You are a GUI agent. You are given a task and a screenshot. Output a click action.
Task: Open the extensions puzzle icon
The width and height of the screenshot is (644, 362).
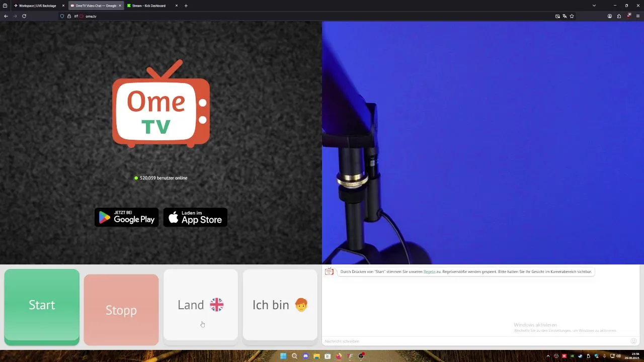tap(619, 16)
